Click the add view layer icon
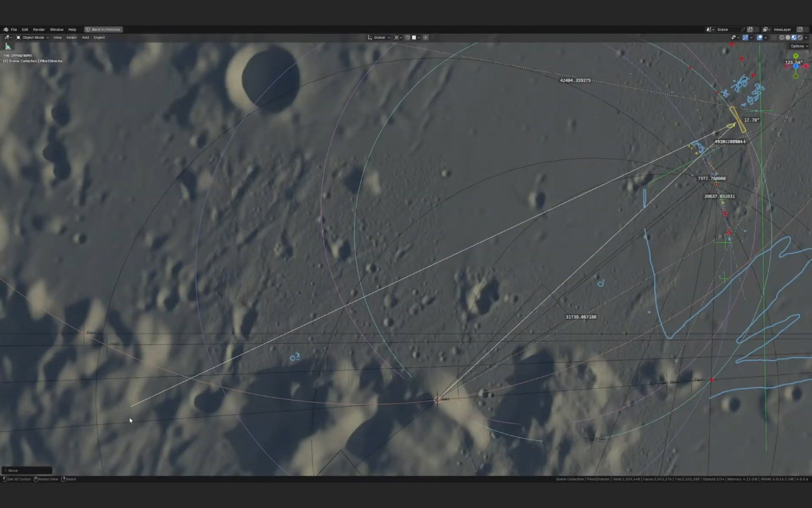 (800, 30)
